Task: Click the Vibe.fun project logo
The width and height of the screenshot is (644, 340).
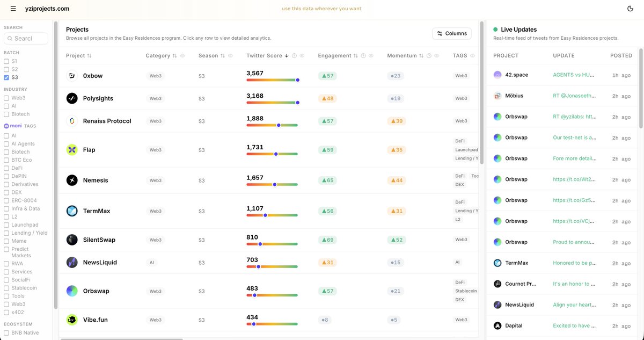Action: [x=72, y=320]
